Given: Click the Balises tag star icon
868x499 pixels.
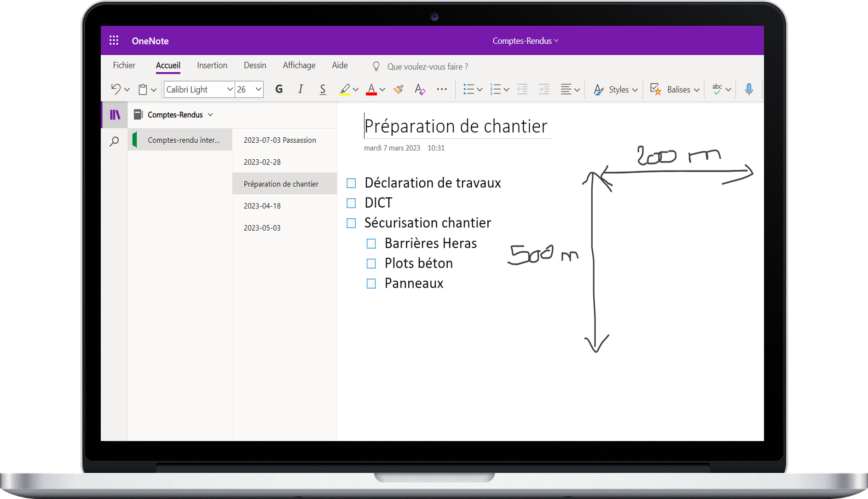Looking at the screenshot, I should coord(656,89).
